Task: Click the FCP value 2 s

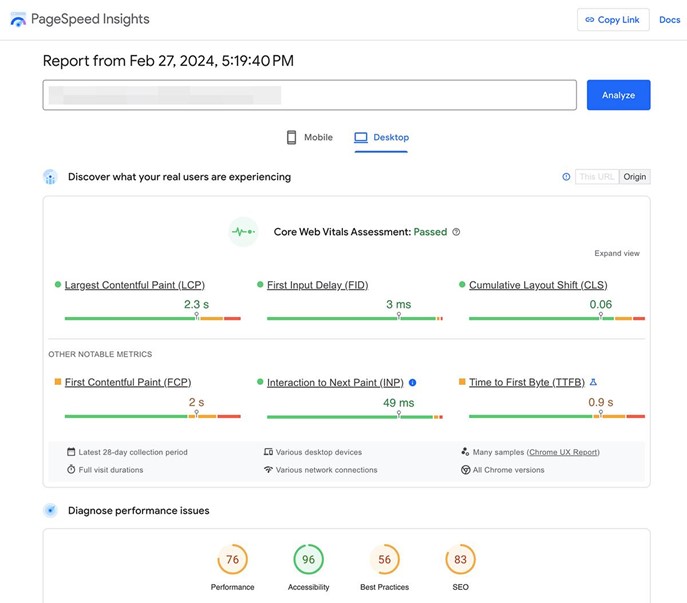Action: pyautogui.click(x=196, y=402)
